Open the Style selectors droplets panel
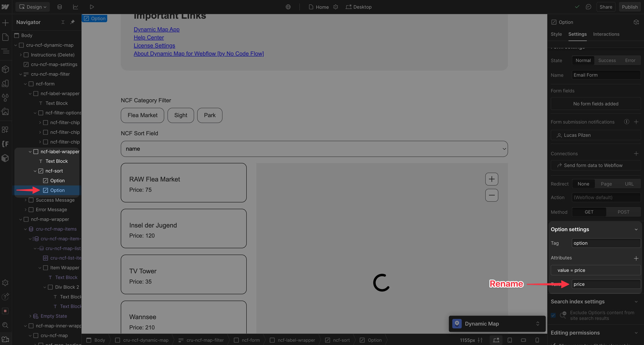Screen dimensions: 644x345 point(5,98)
